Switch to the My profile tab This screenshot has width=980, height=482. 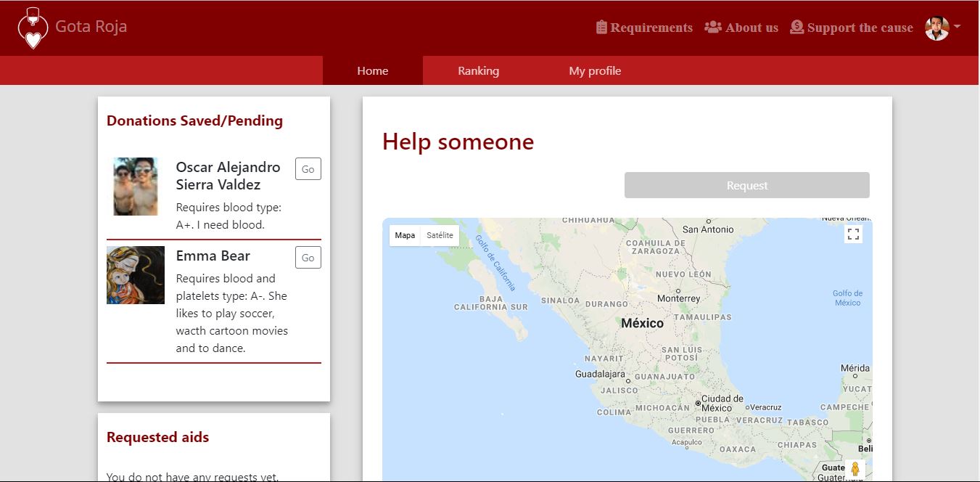595,70
